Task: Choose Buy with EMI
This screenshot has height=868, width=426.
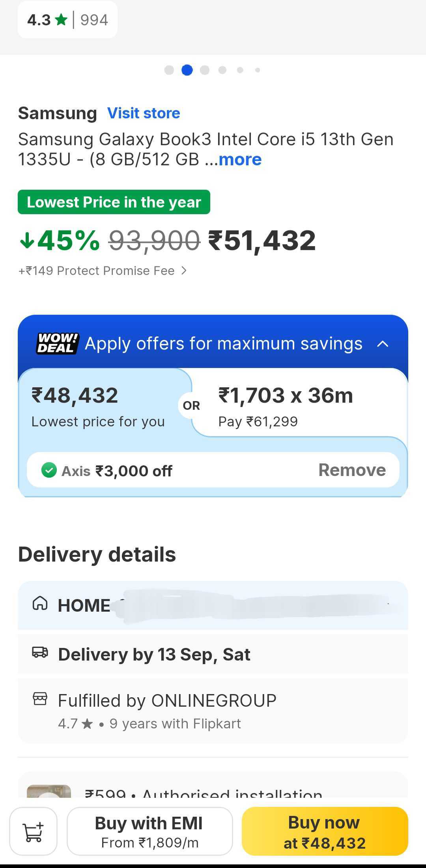Action: tap(149, 831)
